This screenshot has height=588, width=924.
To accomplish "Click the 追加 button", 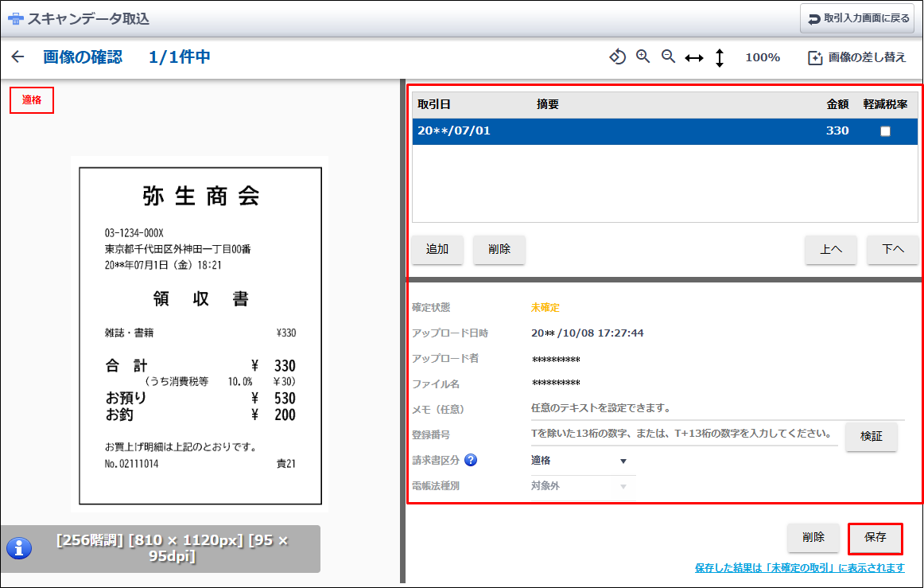I will point(437,250).
